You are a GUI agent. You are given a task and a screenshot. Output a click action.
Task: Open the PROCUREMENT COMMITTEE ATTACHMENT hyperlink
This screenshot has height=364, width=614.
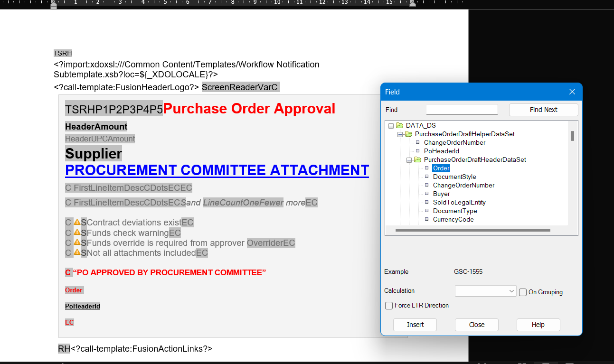click(x=217, y=170)
